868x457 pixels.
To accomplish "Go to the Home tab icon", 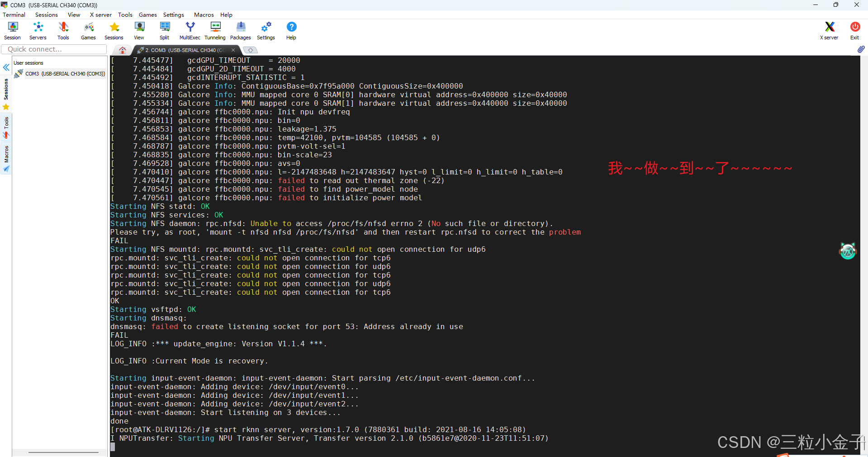I will coord(123,50).
